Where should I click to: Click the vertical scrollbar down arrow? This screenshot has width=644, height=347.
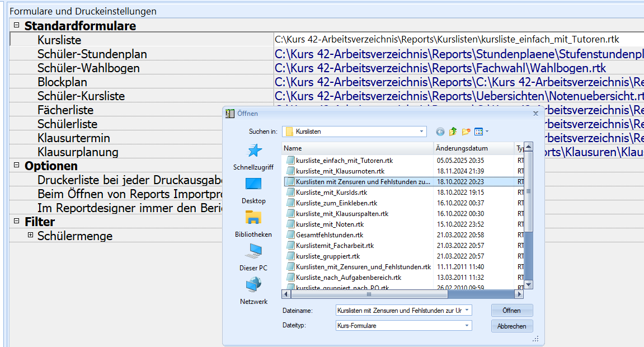click(x=529, y=284)
